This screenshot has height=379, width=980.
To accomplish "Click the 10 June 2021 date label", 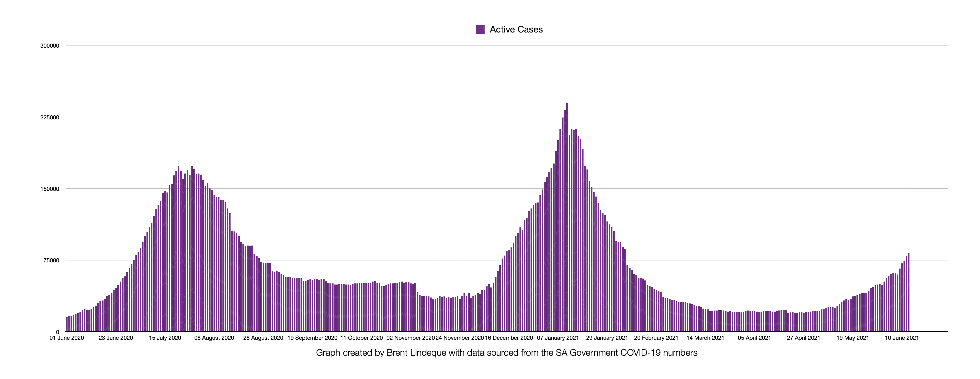I will (902, 338).
